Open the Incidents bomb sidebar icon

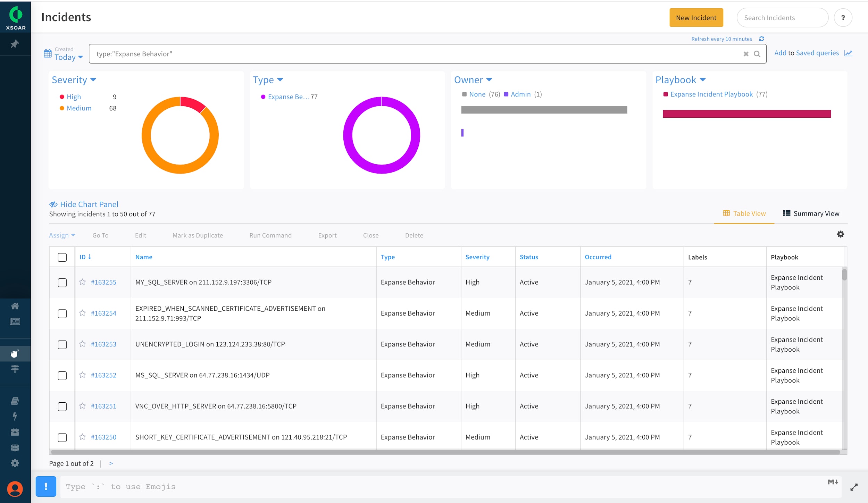point(15,354)
